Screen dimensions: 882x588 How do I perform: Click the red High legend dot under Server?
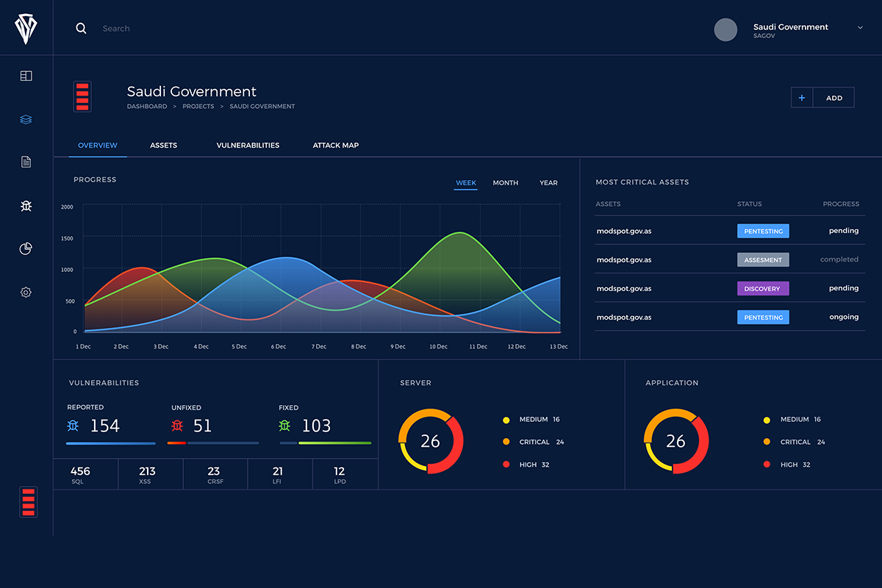pyautogui.click(x=506, y=465)
